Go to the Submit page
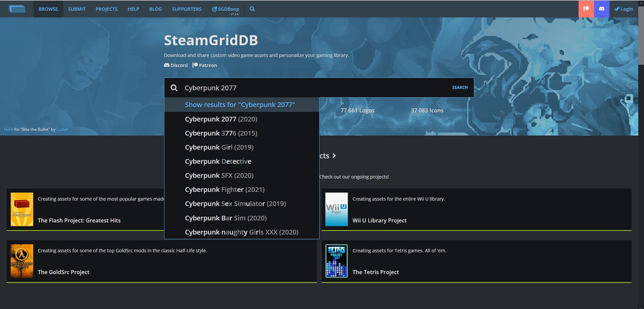 pyautogui.click(x=77, y=9)
